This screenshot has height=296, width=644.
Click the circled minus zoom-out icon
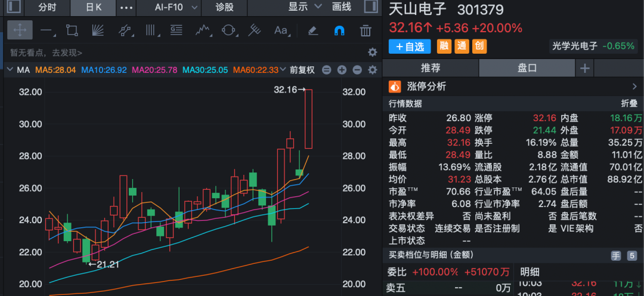(x=357, y=70)
